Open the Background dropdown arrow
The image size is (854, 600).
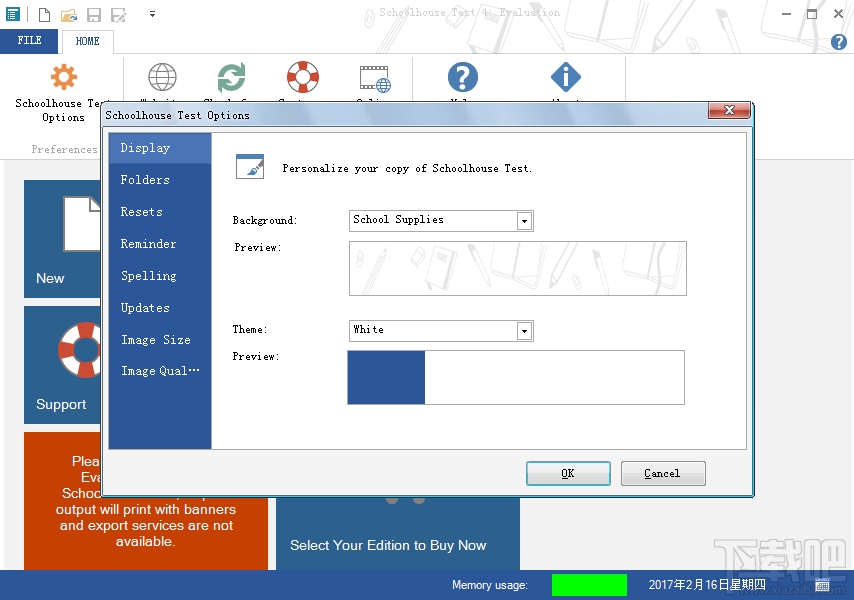(524, 221)
